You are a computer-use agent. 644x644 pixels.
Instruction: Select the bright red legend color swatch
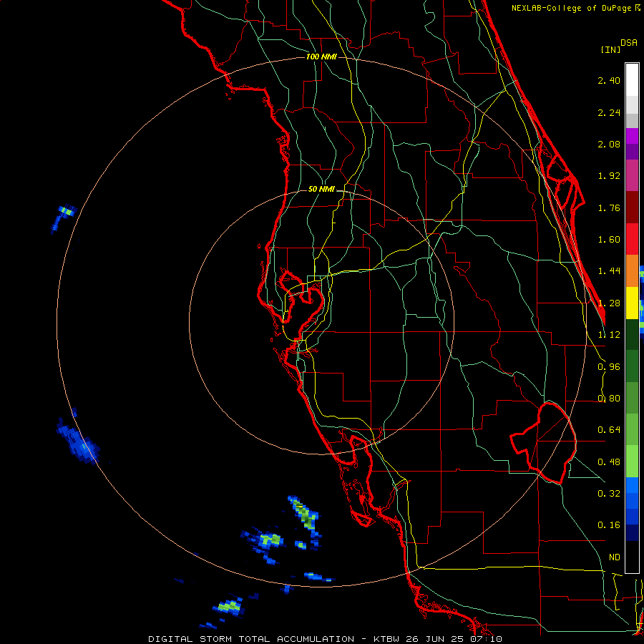coord(632,239)
